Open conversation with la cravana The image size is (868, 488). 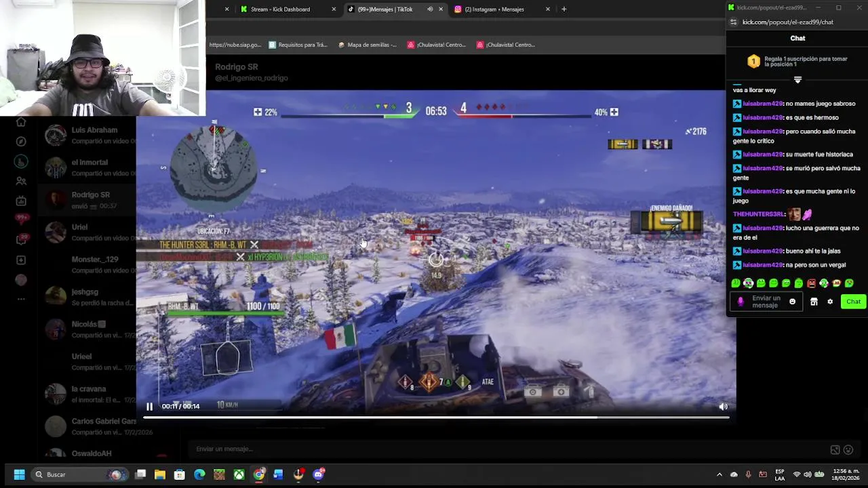(86, 394)
